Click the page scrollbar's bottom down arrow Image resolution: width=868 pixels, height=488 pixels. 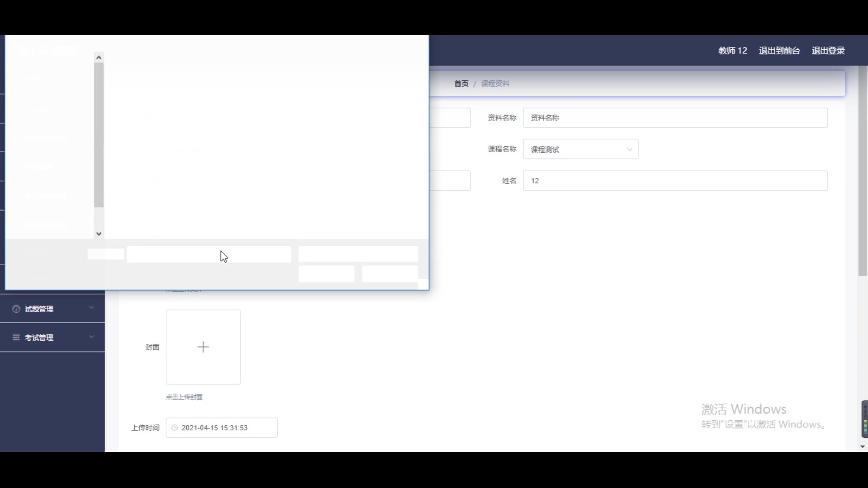863,446
